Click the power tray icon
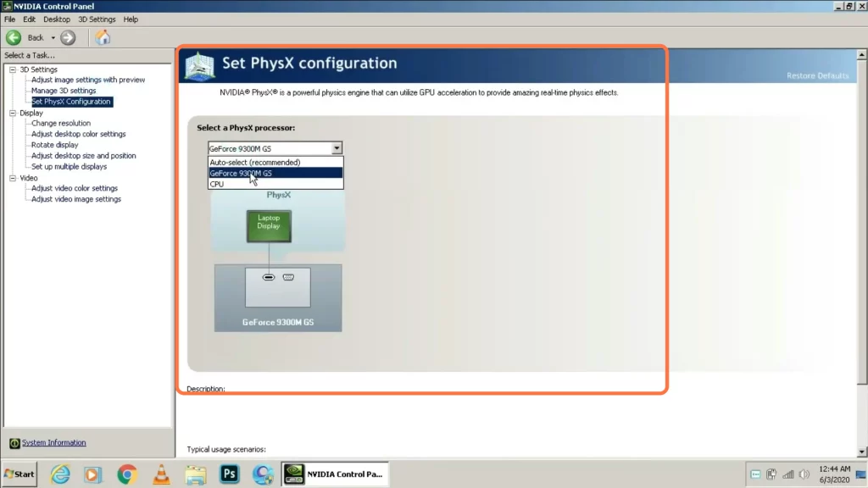This screenshot has width=868, height=488. click(x=771, y=474)
